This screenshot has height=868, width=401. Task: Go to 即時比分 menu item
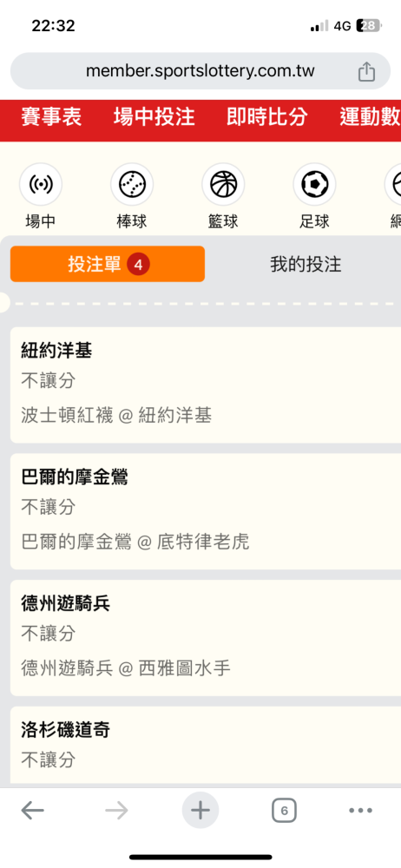tap(267, 117)
